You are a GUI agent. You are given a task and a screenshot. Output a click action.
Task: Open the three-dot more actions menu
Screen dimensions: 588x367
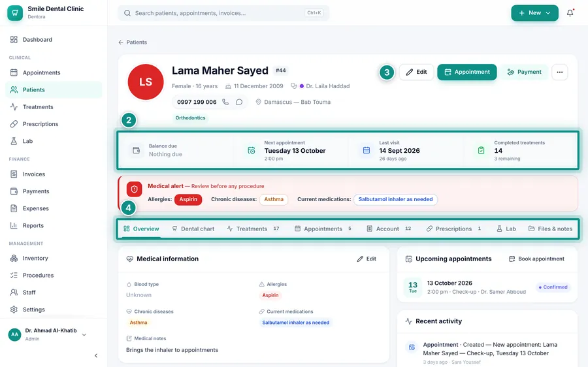559,72
